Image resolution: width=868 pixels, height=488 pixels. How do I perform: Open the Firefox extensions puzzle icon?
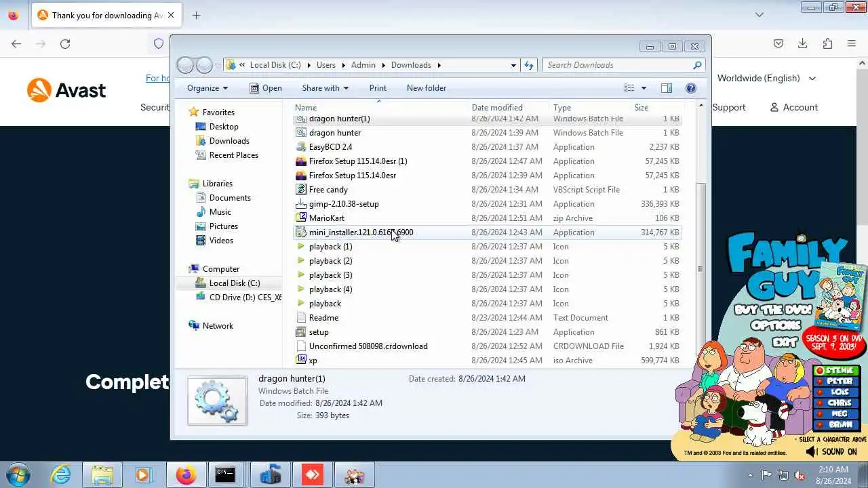pos(827,43)
